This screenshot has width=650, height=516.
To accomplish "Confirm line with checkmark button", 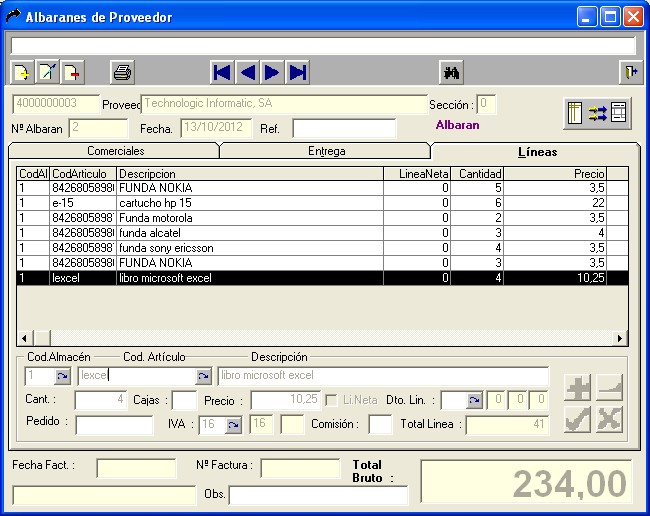I will tap(577, 419).
